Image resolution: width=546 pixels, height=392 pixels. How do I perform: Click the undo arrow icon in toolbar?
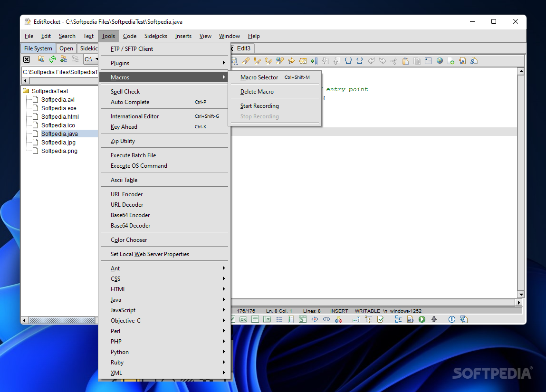pyautogui.click(x=371, y=61)
